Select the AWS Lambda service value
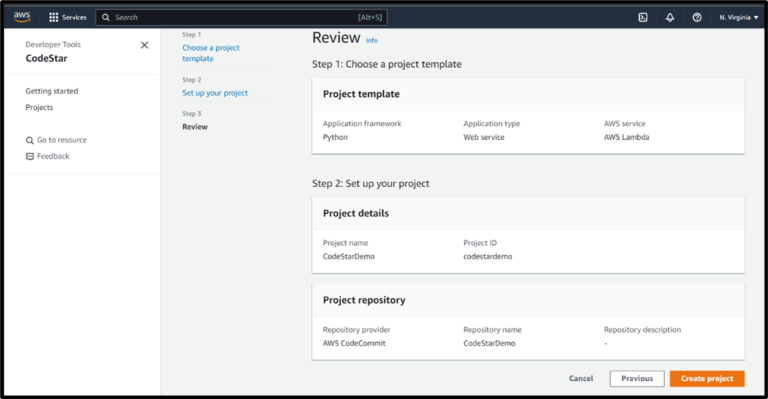768x399 pixels. coord(626,137)
